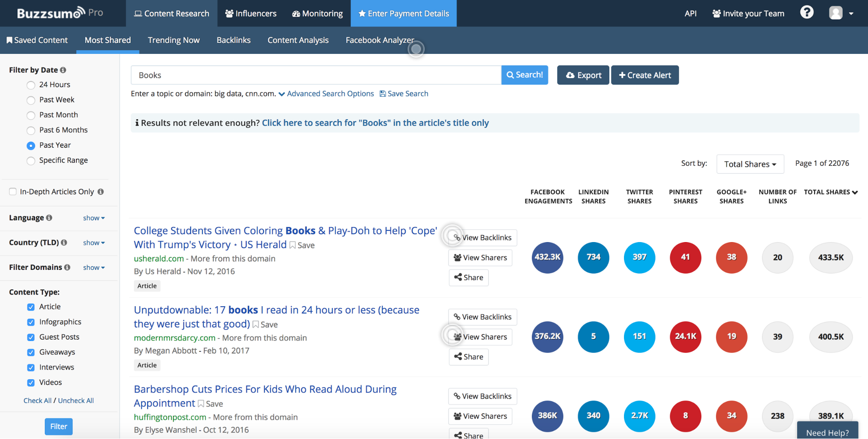This screenshot has height=439, width=868.
Task: Open the Content Research tab
Action: tap(172, 13)
